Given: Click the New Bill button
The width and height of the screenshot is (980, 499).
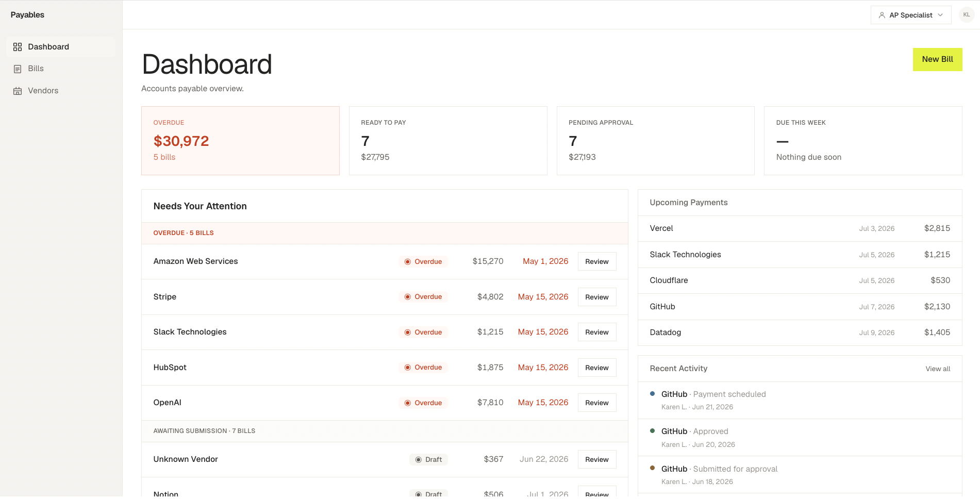Looking at the screenshot, I should pyautogui.click(x=937, y=59).
